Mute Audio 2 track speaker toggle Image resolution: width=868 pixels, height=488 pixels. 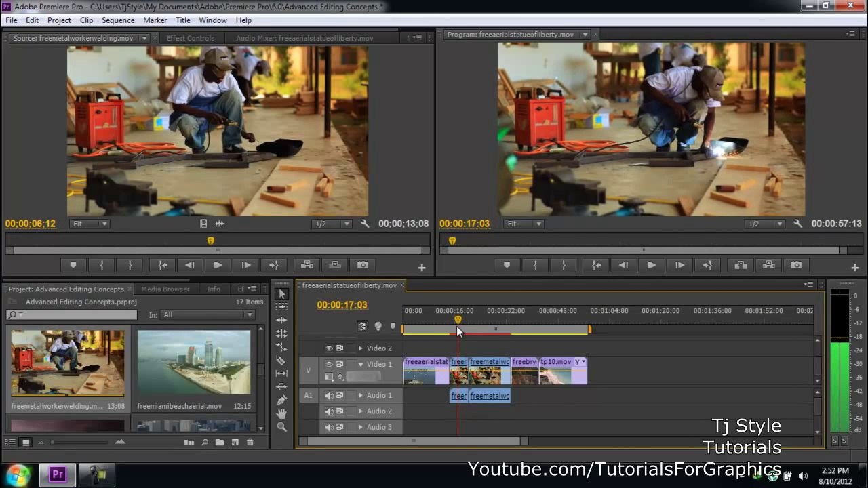pos(329,411)
